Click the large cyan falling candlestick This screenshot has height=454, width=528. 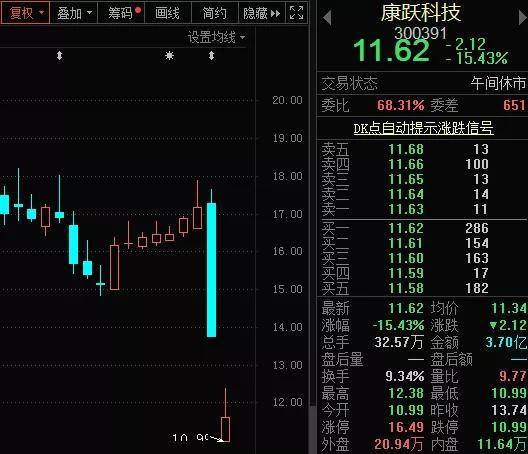211,269
